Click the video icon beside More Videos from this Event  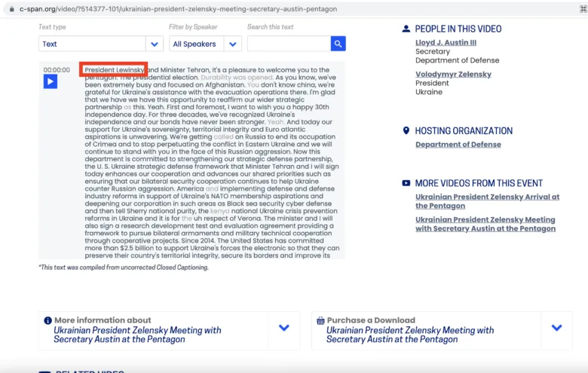[406, 183]
